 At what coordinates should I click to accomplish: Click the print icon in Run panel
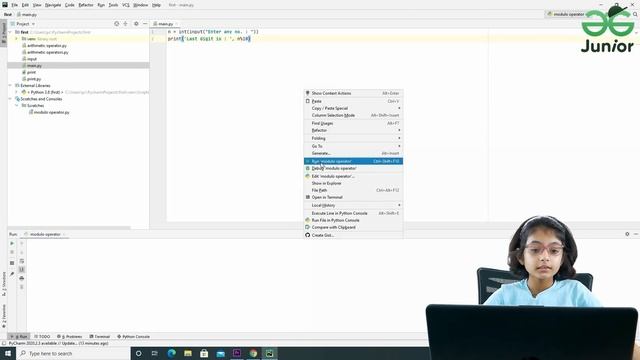pyautogui.click(x=22, y=278)
